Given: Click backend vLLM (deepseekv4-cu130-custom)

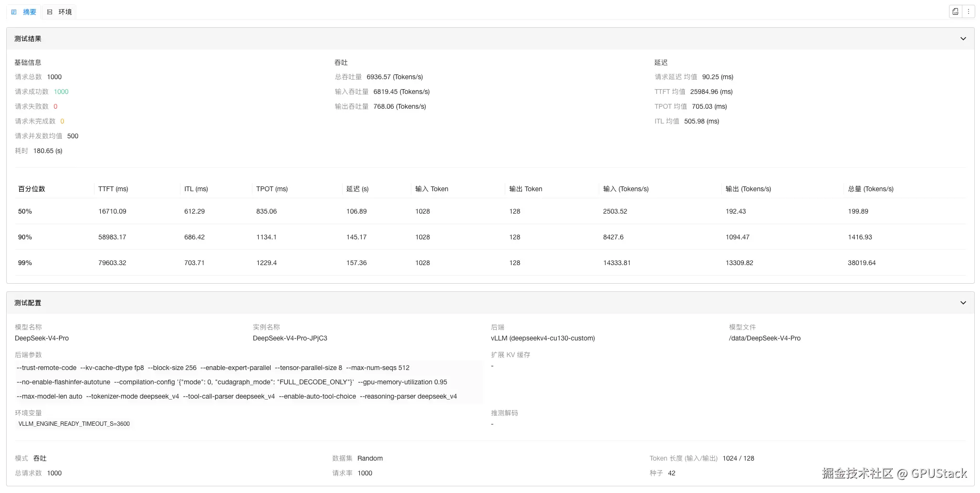Looking at the screenshot, I should (542, 338).
